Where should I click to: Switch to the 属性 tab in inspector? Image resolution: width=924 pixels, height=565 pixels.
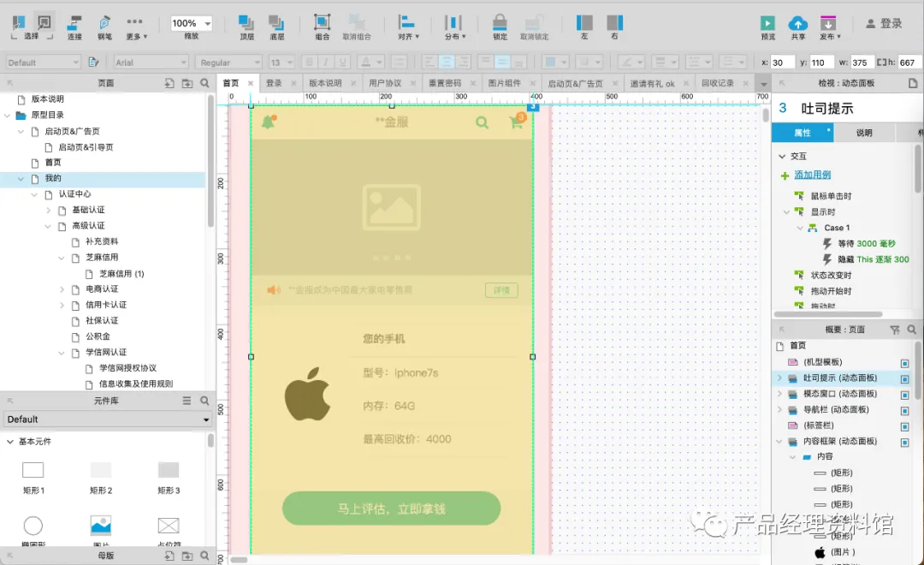[x=803, y=133]
